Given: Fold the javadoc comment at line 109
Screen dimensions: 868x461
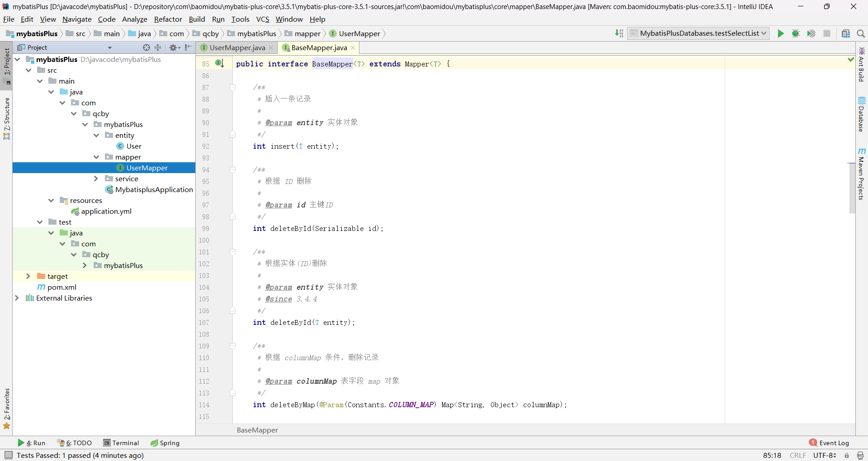Looking at the screenshot, I should 232,346.
